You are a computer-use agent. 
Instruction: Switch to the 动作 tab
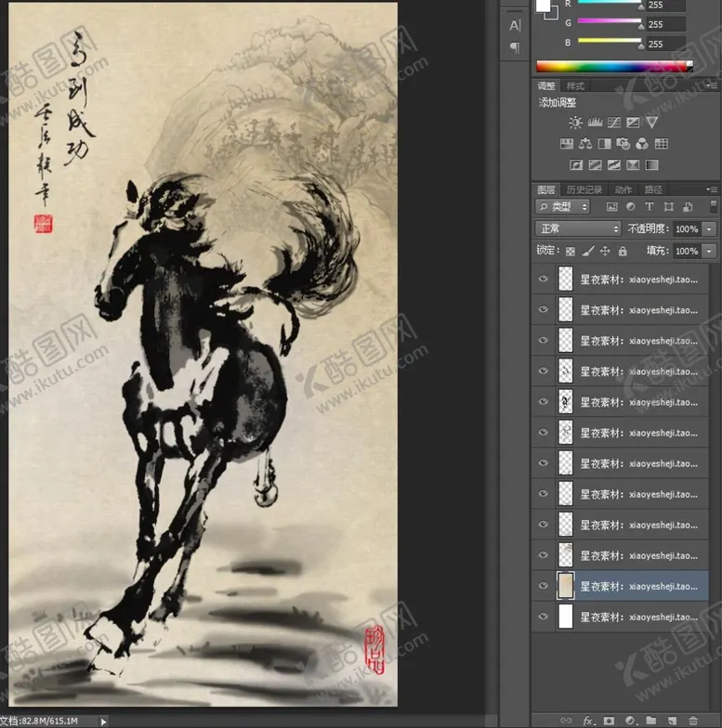(x=623, y=189)
